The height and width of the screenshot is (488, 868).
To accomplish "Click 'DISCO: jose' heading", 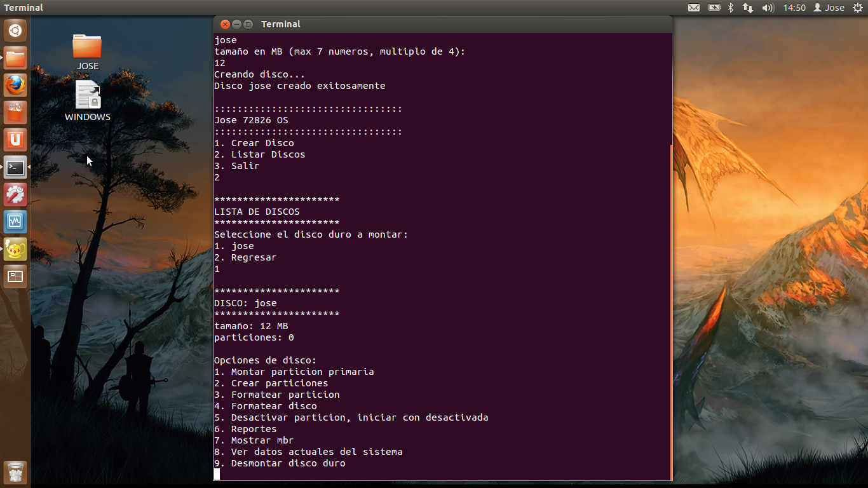I will point(245,303).
